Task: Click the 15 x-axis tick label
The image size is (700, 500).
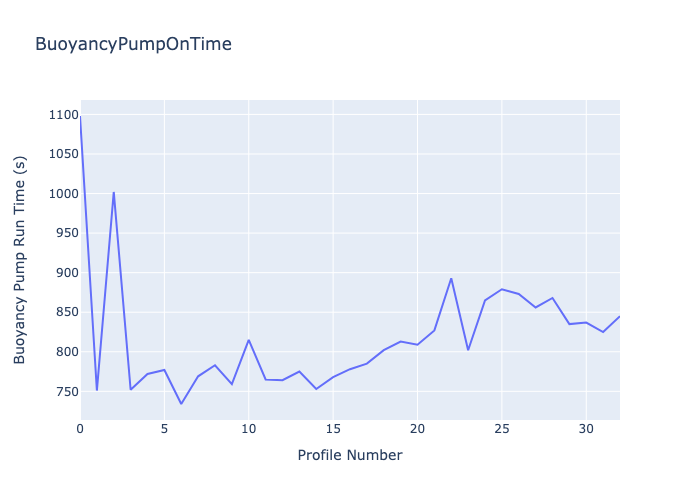Action: click(333, 429)
